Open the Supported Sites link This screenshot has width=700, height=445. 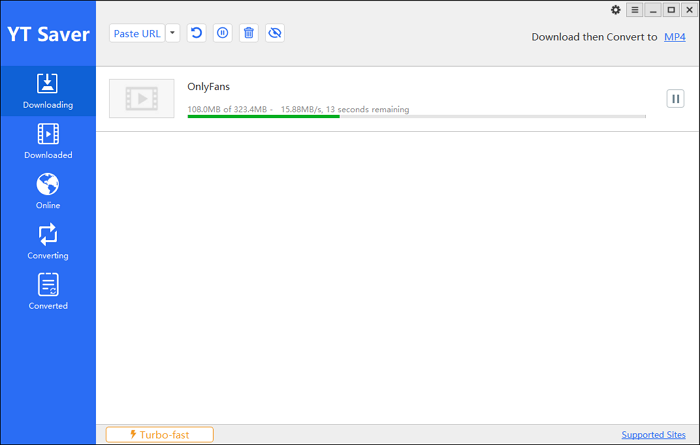[x=653, y=434]
